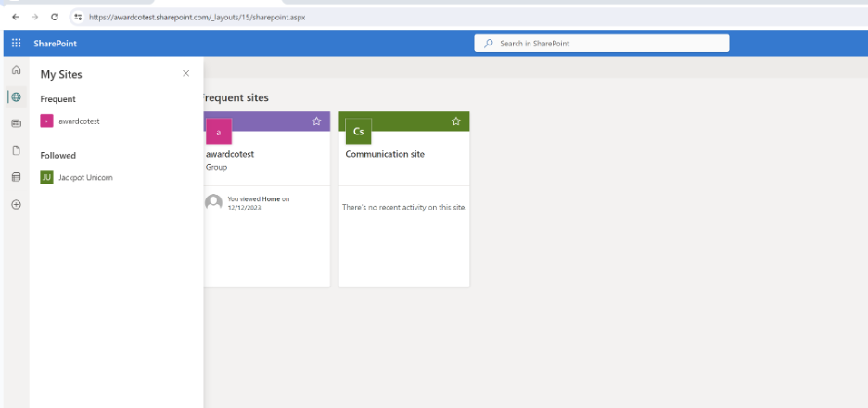Viewport: 868px width, 408px height.
Task: Close the My Sites panel
Action: [186, 73]
